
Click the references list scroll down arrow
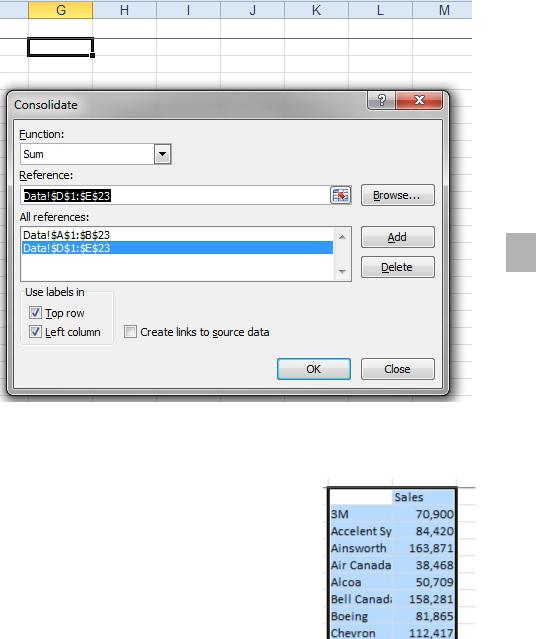(x=342, y=271)
